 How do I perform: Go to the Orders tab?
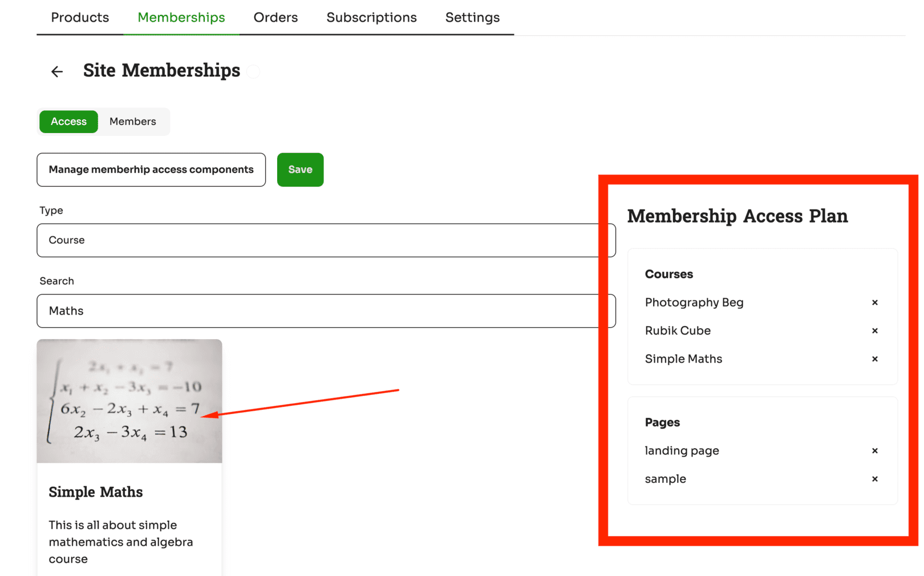[275, 18]
